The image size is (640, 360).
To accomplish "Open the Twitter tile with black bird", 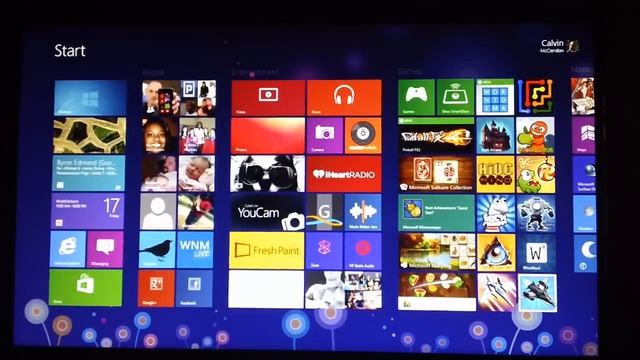I will tap(157, 250).
